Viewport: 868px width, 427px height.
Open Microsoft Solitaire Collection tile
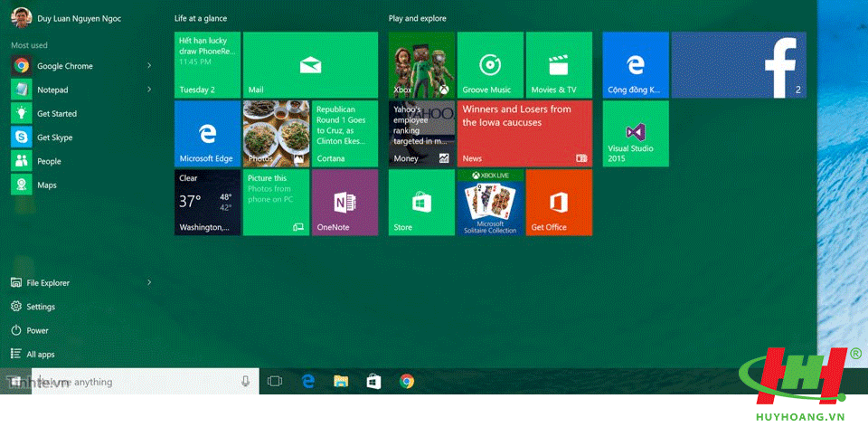tap(490, 202)
